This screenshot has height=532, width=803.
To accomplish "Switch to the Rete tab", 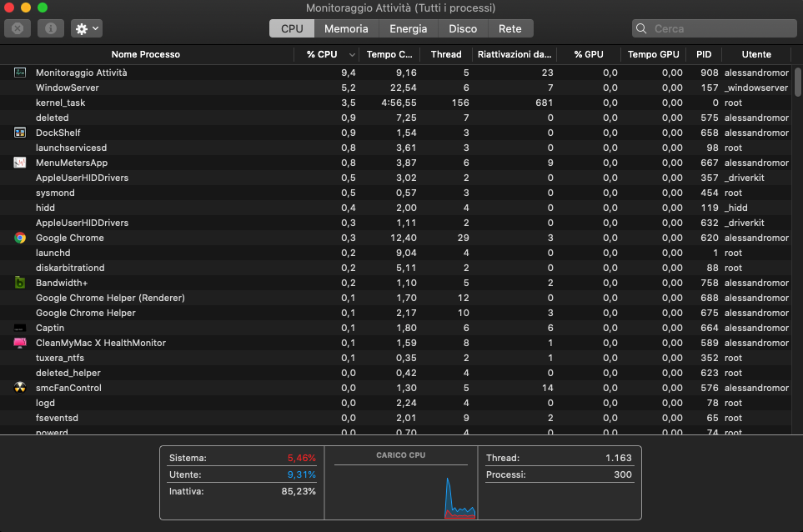I will click(x=510, y=28).
